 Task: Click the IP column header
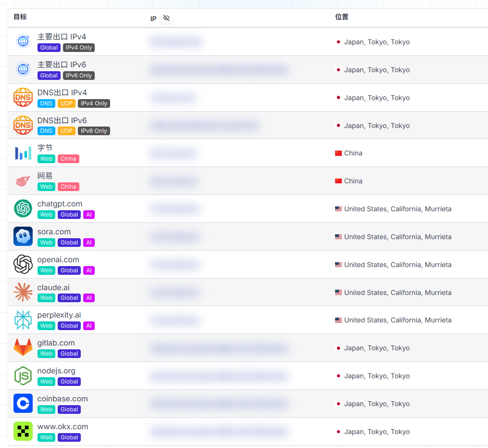tap(153, 19)
